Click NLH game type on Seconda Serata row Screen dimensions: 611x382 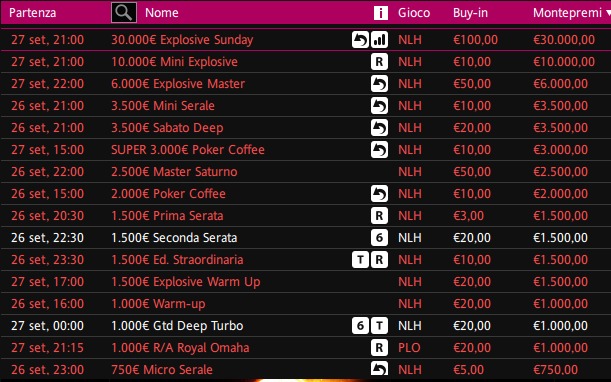tap(410, 238)
